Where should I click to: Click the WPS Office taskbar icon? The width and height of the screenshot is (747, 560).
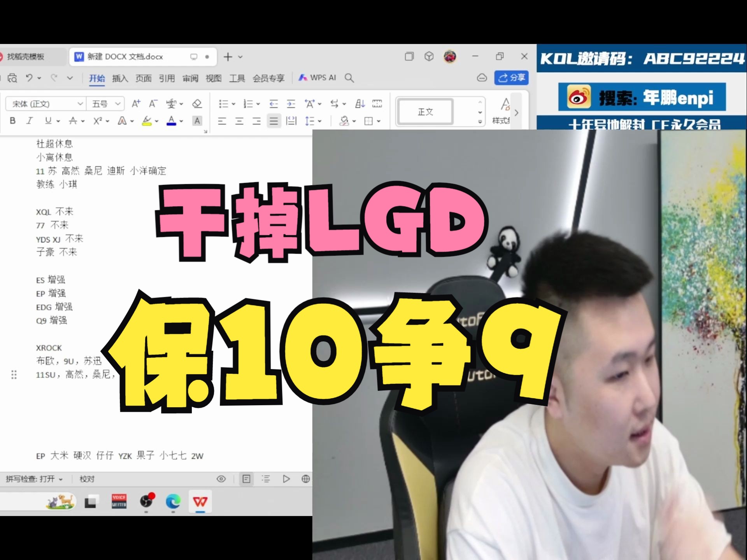click(x=200, y=502)
